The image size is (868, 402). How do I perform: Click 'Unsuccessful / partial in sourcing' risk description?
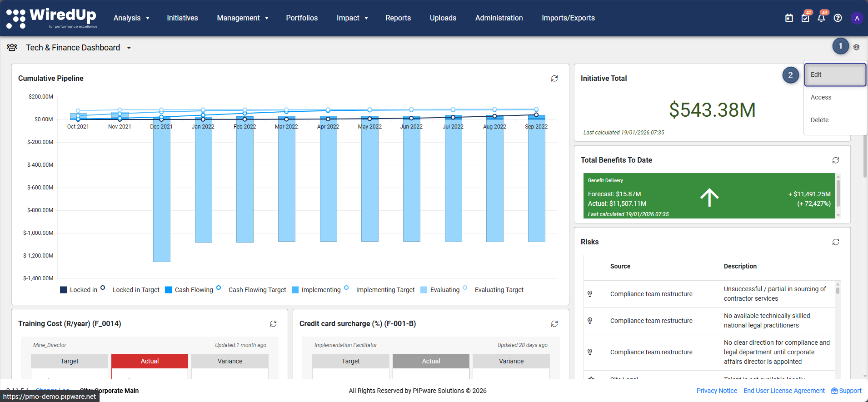pyautogui.click(x=775, y=294)
